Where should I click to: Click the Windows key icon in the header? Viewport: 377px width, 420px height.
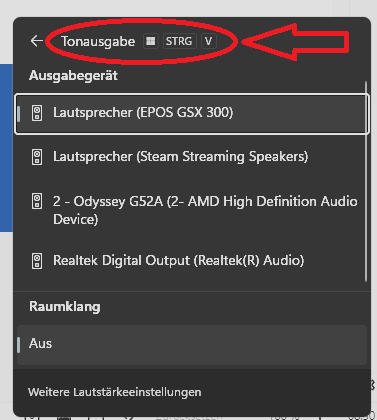(x=151, y=41)
